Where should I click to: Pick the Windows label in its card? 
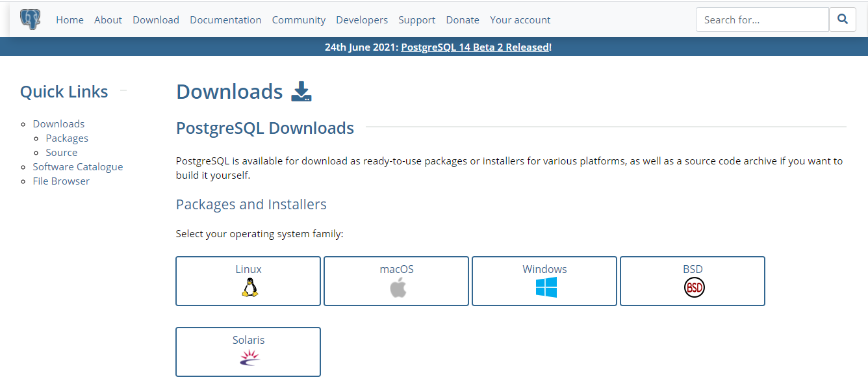[544, 269]
